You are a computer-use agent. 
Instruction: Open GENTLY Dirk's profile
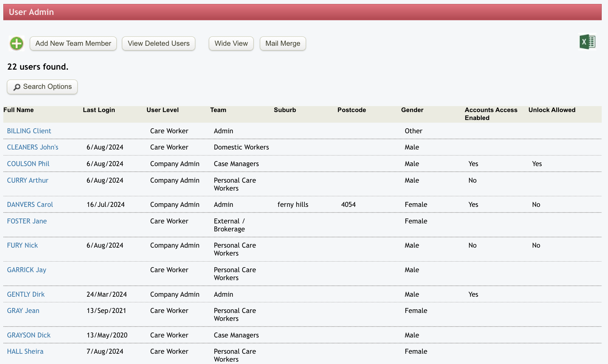point(26,294)
